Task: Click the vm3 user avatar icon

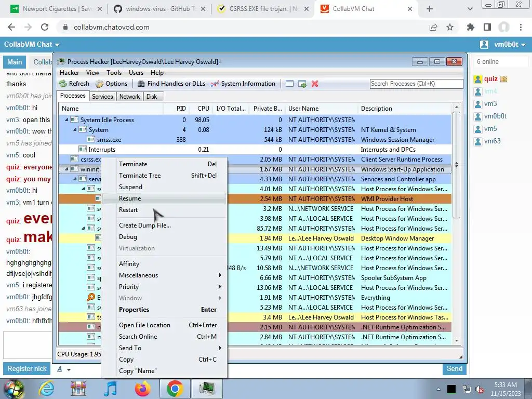Action: pos(478,104)
